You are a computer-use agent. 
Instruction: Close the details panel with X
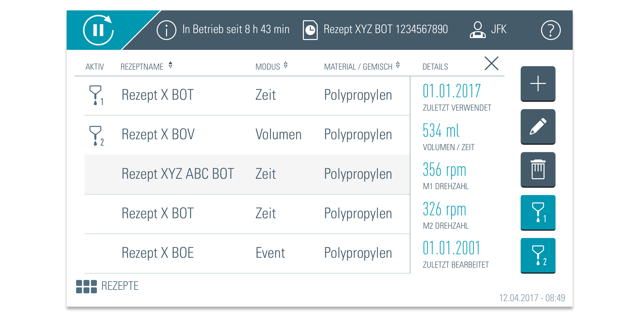pyautogui.click(x=491, y=63)
